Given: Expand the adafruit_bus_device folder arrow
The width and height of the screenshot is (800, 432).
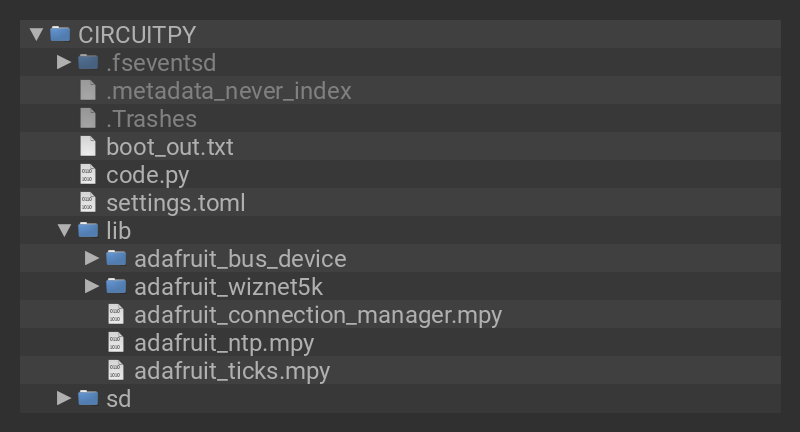Looking at the screenshot, I should pos(92,258).
